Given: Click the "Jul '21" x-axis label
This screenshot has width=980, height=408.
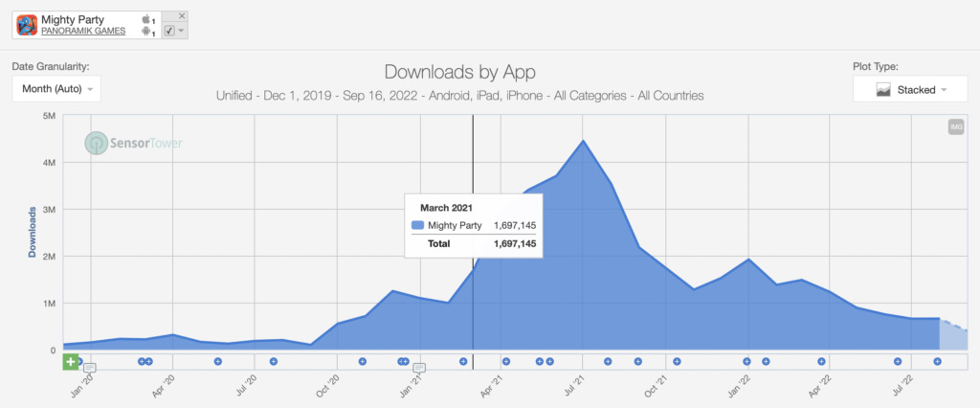Looking at the screenshot, I should pos(574,385).
